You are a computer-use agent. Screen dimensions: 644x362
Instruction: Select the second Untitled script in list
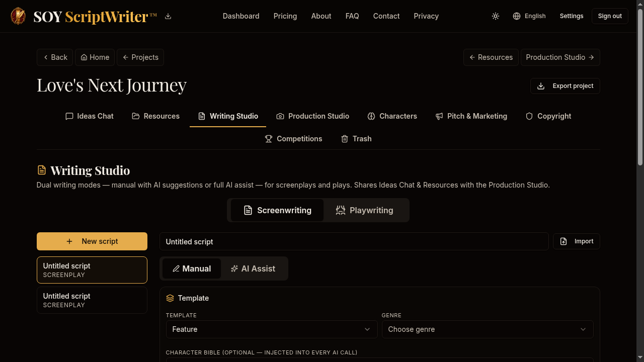[x=92, y=300]
